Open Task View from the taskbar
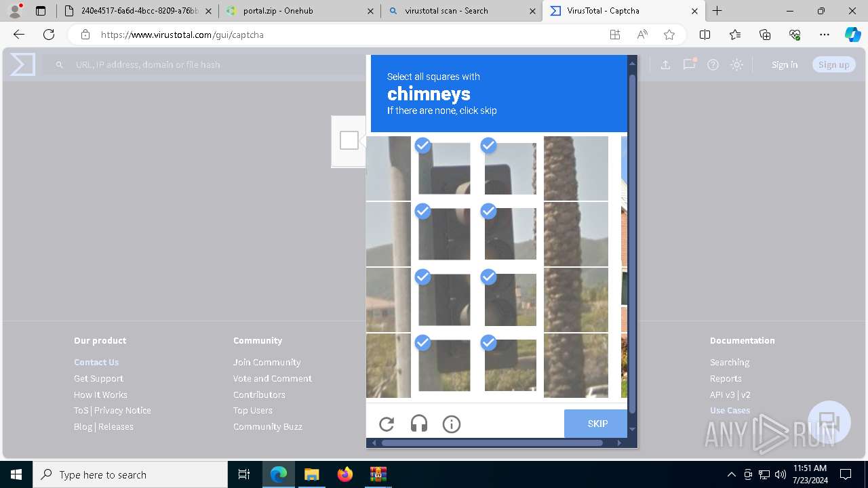The image size is (868, 488). pos(244,474)
